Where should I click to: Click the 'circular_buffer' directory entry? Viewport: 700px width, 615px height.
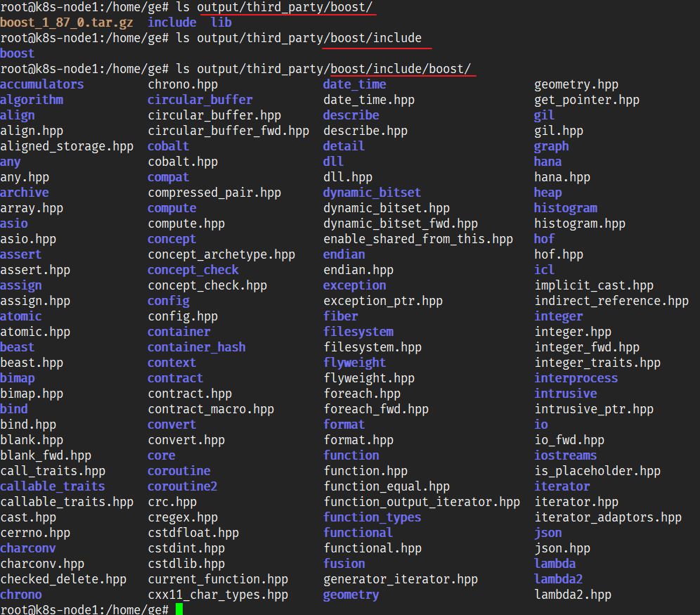coord(200,100)
